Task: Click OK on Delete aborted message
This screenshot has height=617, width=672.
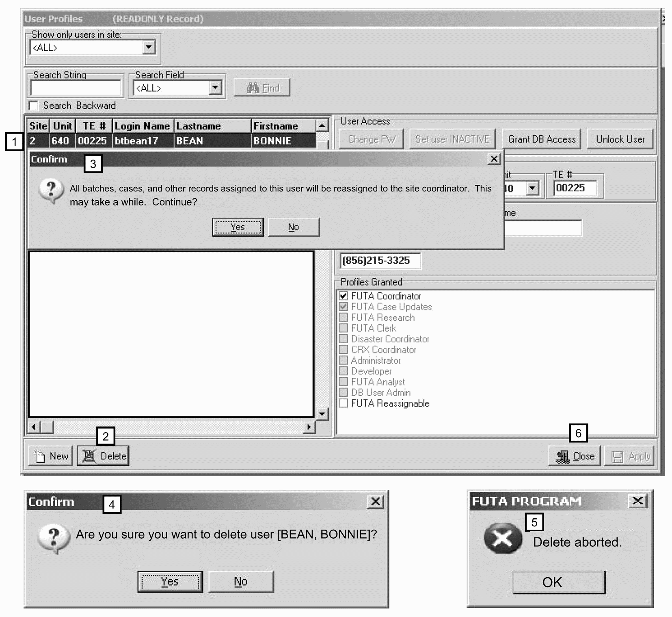Action: (x=558, y=582)
